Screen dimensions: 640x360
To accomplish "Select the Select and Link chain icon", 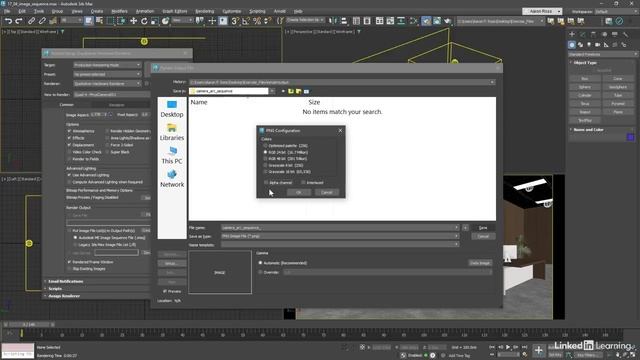I will pyautogui.click(x=31, y=21).
